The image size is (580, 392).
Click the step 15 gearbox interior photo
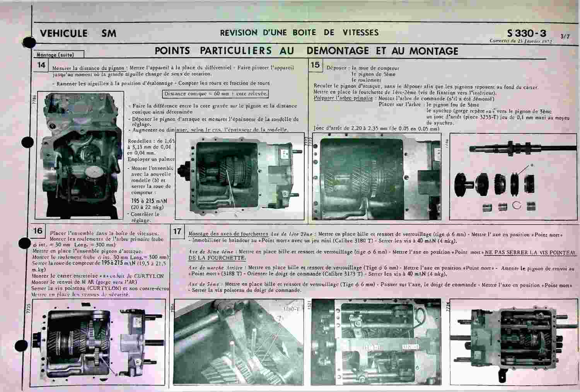[x=376, y=177]
